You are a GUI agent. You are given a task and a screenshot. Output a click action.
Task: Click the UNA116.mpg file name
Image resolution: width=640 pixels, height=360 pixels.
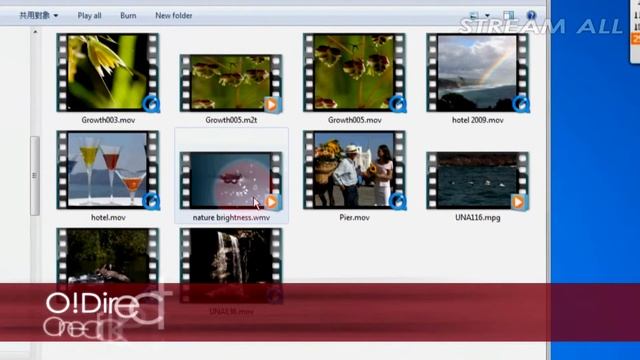[478, 218]
